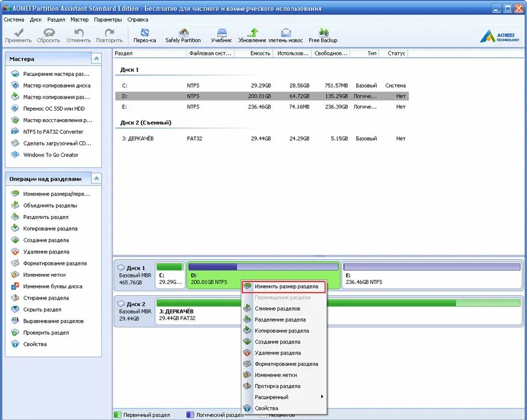Choose Копирование раздела in context menu
Screen dimensions: 527x420
point(284,331)
